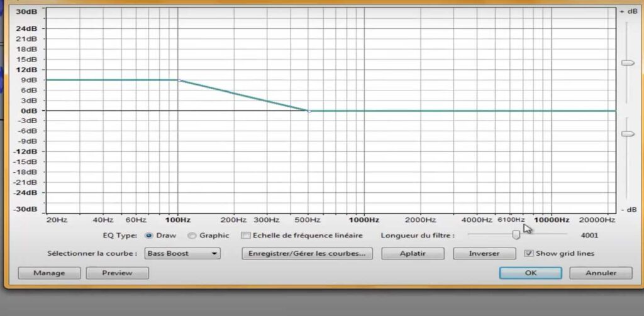
Task: Click the 4000Hz frequency axis label
Action: (477, 221)
